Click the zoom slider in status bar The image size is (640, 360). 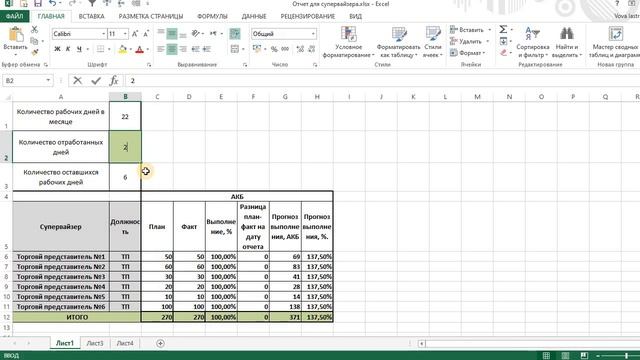click(x=626, y=356)
